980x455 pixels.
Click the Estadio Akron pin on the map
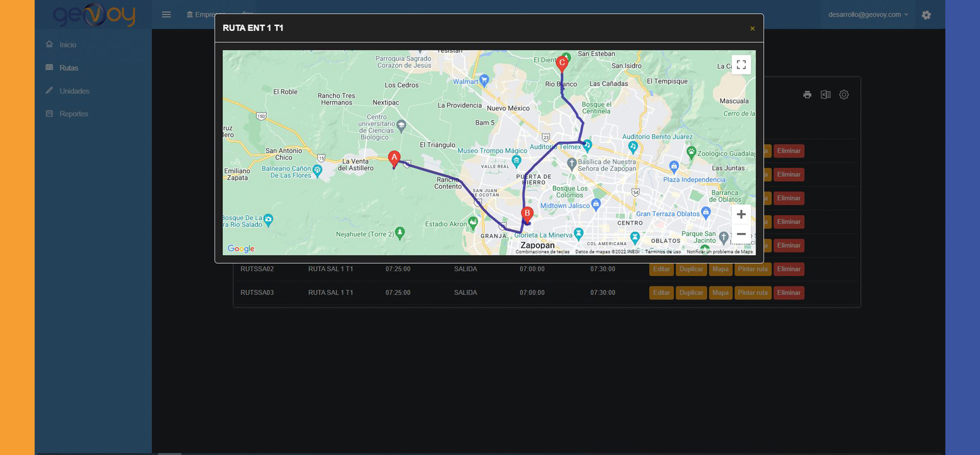pos(473,223)
